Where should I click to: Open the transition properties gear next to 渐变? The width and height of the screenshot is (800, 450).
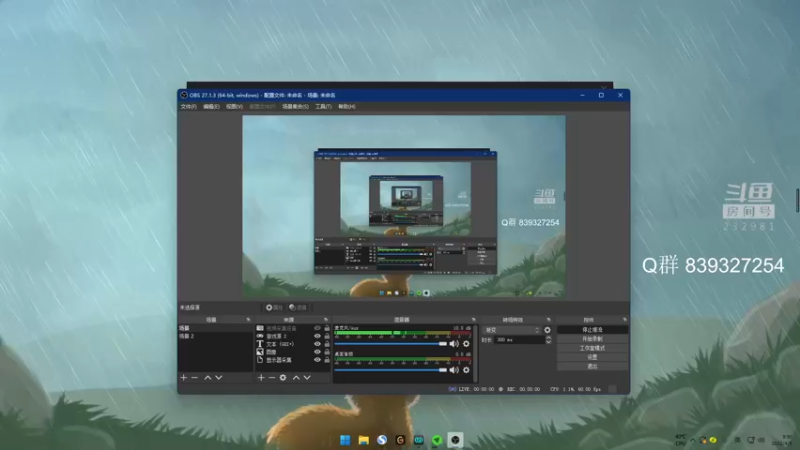(547, 330)
